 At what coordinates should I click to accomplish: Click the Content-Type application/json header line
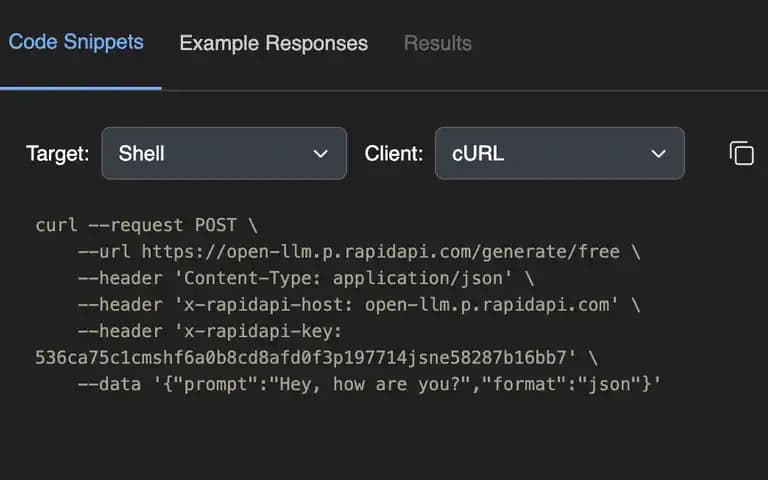306,278
